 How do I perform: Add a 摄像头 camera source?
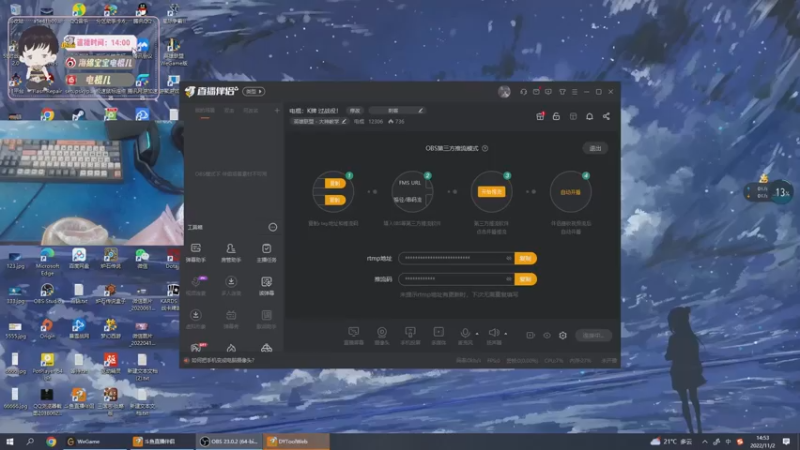click(382, 336)
